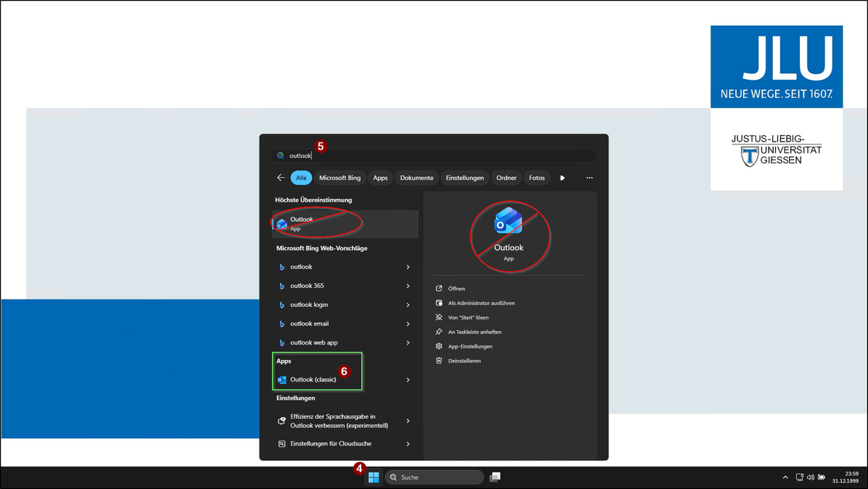Viewport: 868px width, 489px height.
Task: Select the Einstellungen filter tab
Action: coord(465,178)
